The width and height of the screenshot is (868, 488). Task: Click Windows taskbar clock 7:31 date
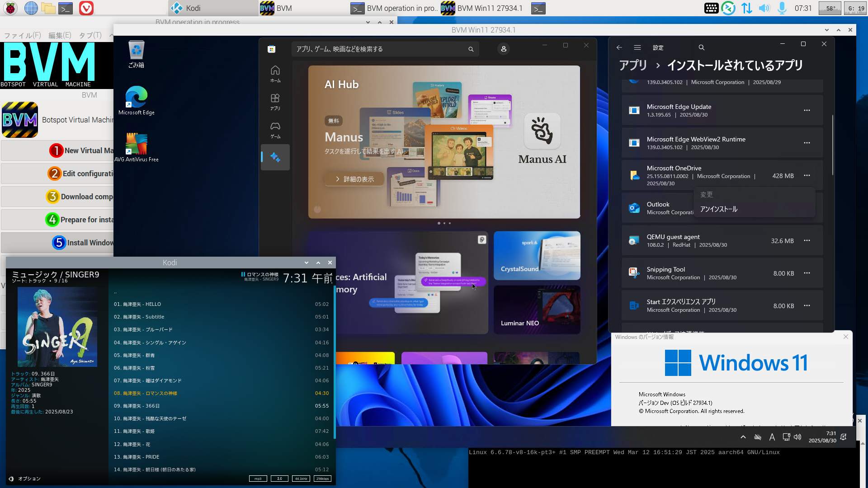click(x=822, y=437)
